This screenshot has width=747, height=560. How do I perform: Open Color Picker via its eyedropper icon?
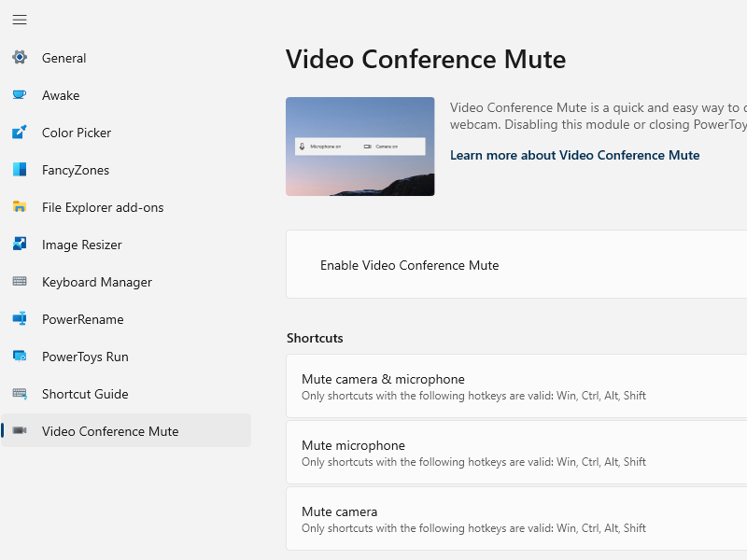[x=20, y=133]
